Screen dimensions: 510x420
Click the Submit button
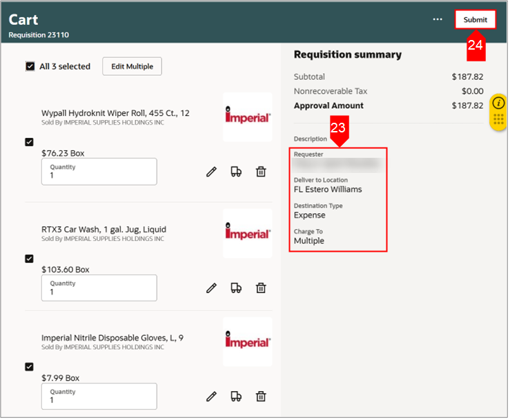pos(476,19)
